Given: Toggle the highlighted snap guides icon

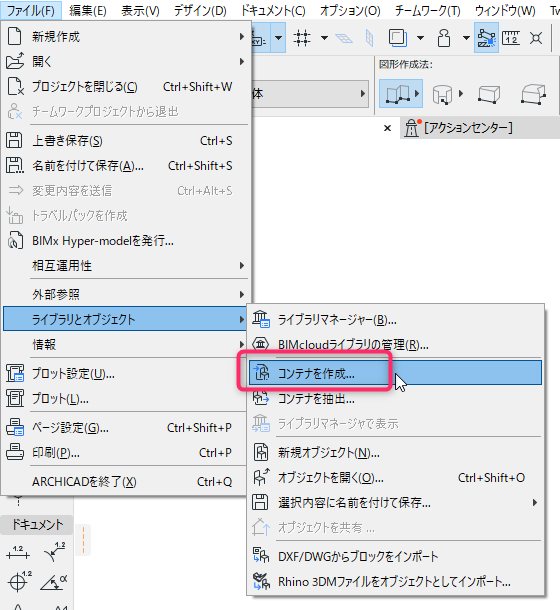Looking at the screenshot, I should click(x=486, y=38).
